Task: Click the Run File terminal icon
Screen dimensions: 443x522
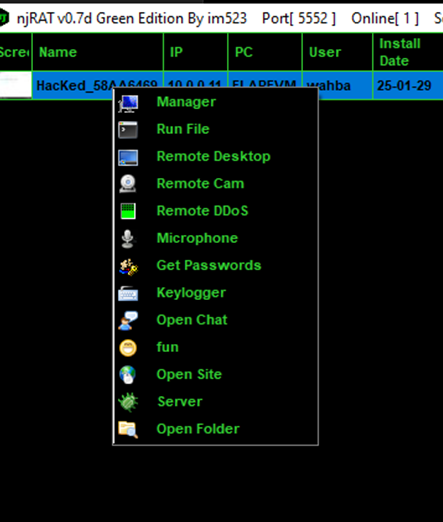Action: [x=128, y=130]
